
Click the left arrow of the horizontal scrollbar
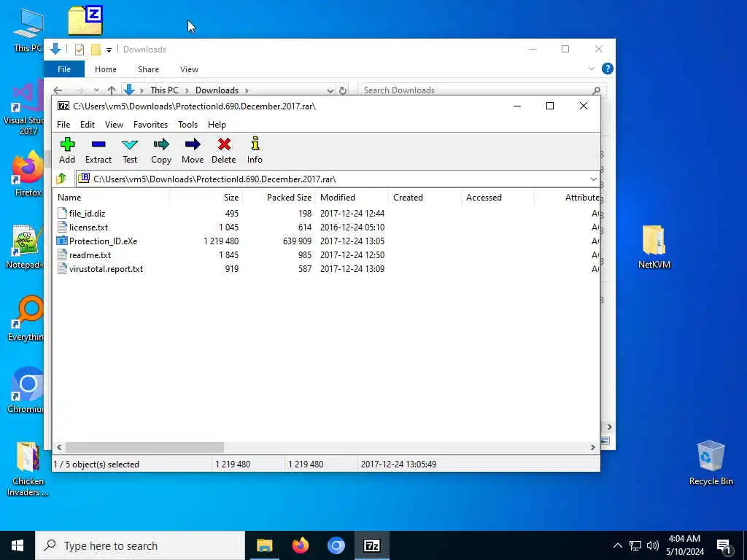[x=59, y=447]
